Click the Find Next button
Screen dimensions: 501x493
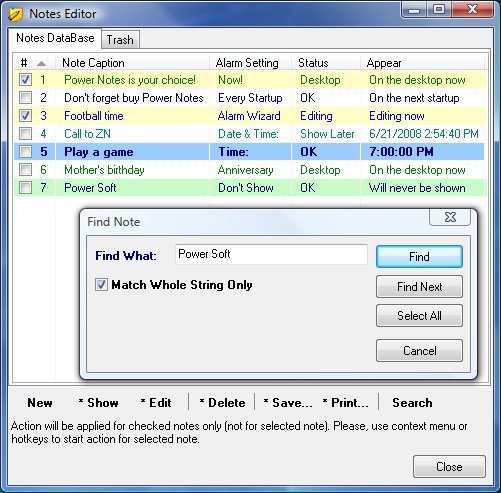pyautogui.click(x=419, y=287)
